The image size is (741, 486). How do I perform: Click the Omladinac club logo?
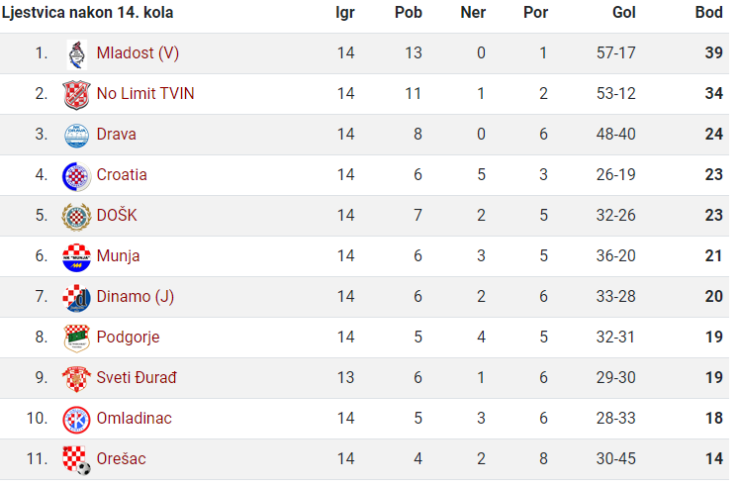(76, 420)
